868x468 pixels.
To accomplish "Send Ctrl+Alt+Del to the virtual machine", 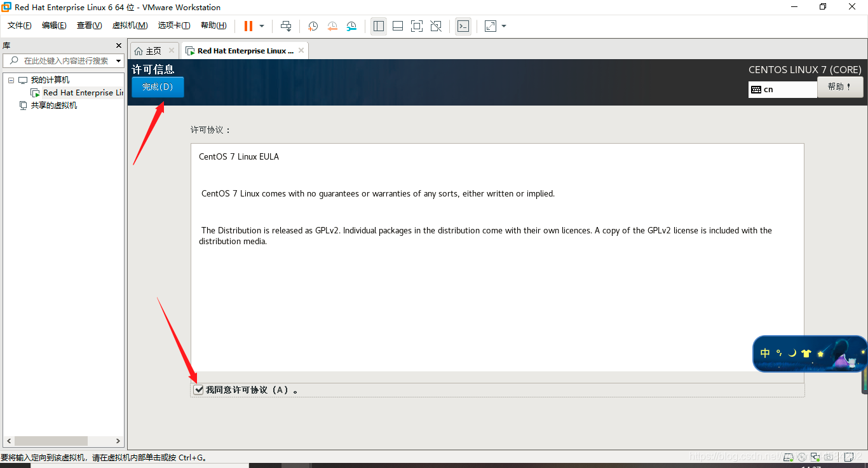I will (286, 26).
